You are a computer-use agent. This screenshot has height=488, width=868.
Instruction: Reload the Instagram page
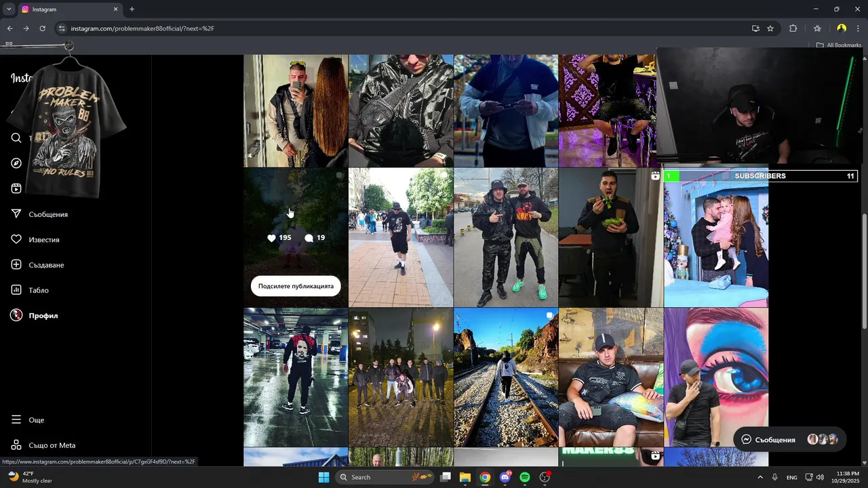point(42,28)
